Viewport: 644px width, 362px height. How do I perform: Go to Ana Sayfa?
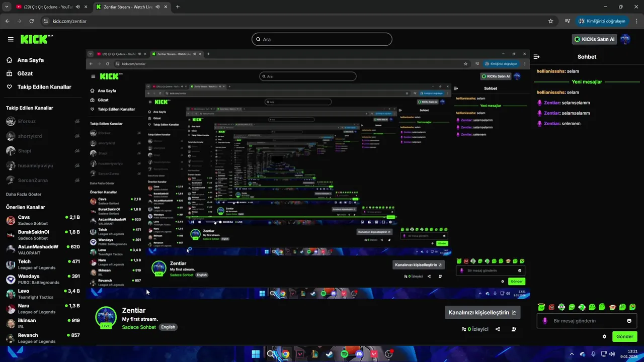click(31, 60)
